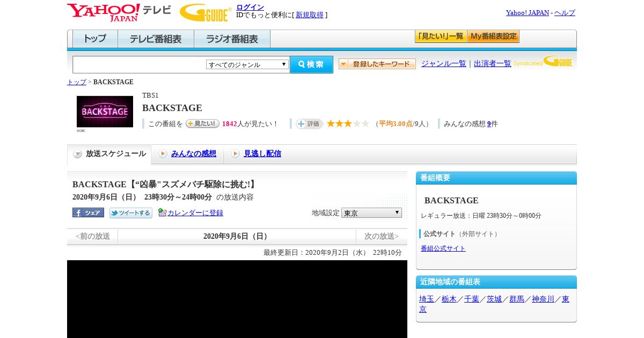Click the arrow icon beside 放送スケジュール
The width and height of the screenshot is (644, 338).
[x=78, y=154]
